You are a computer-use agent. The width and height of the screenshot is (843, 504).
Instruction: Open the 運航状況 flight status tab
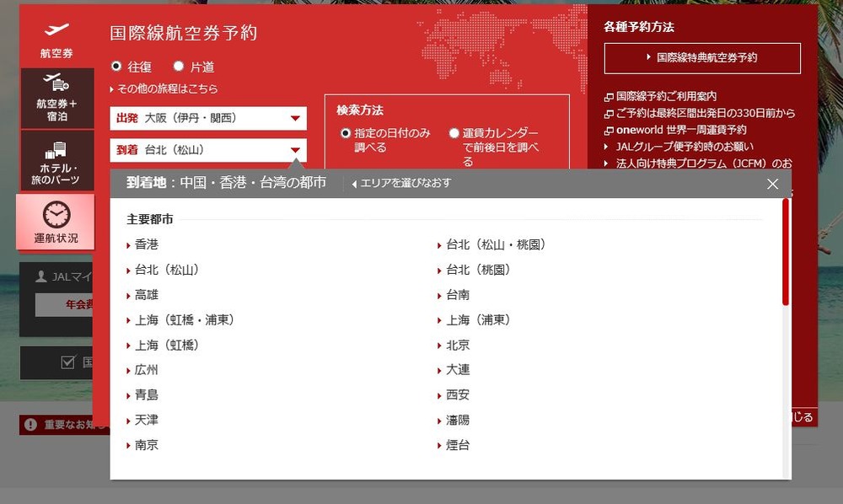coord(56,222)
